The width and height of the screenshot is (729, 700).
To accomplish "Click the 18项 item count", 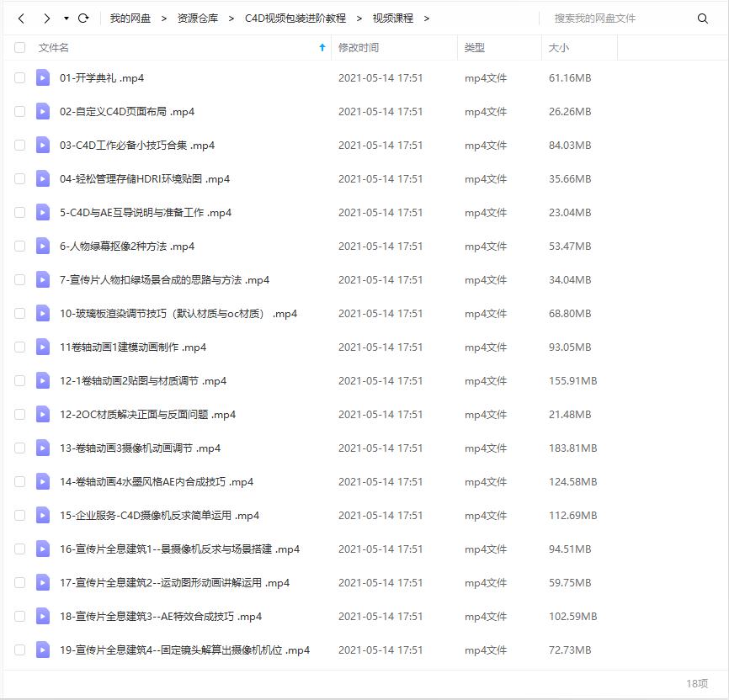I will coord(697,683).
